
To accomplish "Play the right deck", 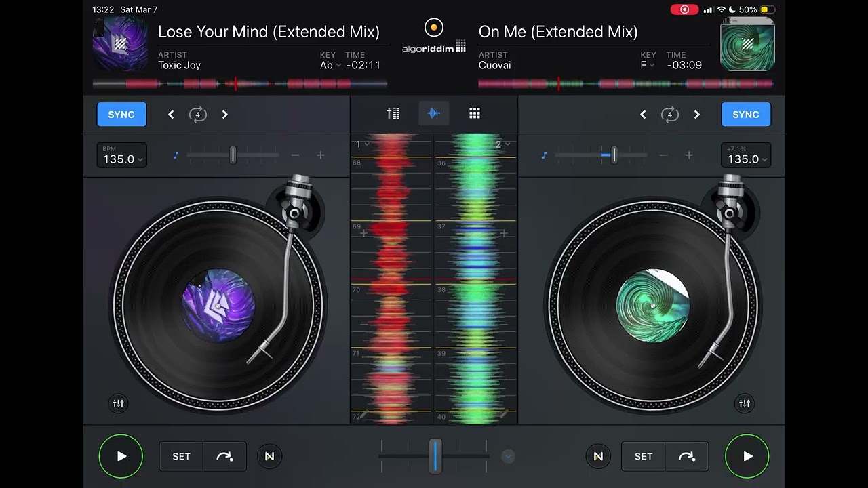I will tap(747, 457).
